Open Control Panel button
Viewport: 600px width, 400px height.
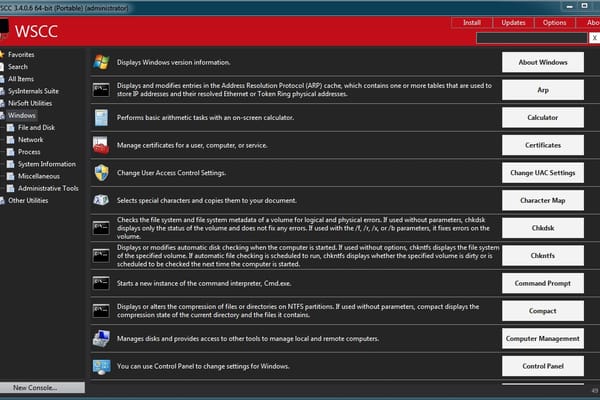(x=543, y=366)
